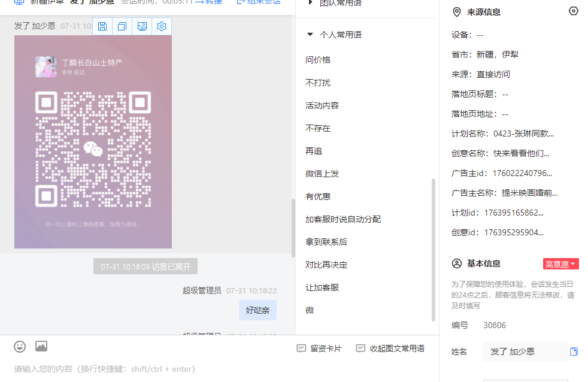Viewport: 588px width, 382px height.
Task: Click the picture recognize icon in the image toolbar
Action: click(x=142, y=26)
